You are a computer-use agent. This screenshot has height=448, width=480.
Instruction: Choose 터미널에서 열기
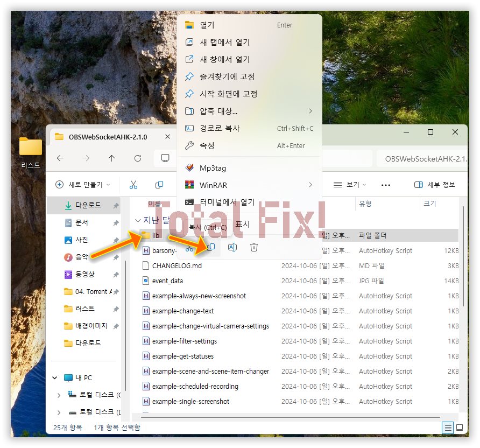click(249, 202)
